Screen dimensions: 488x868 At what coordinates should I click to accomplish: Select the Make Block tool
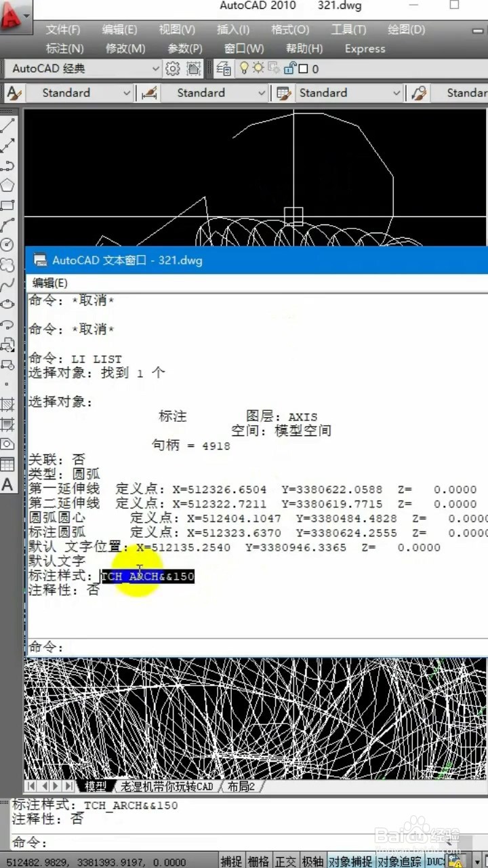(x=7, y=365)
